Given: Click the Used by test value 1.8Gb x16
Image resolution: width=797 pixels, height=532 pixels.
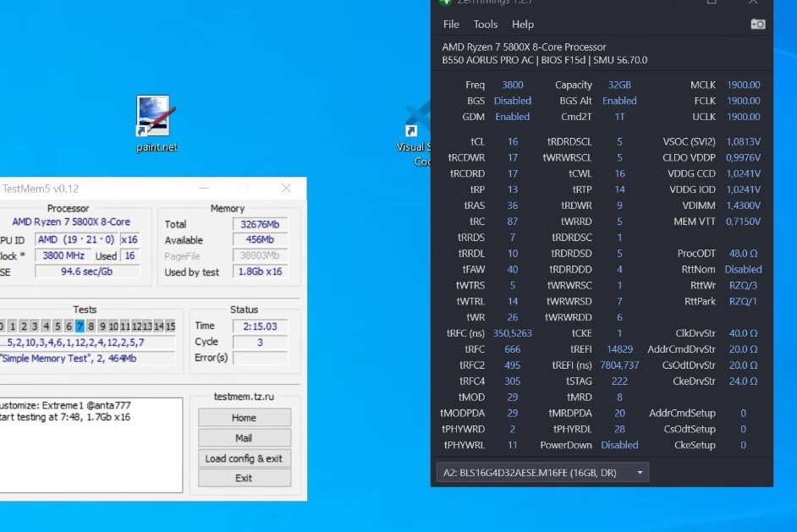Looking at the screenshot, I should (260, 271).
